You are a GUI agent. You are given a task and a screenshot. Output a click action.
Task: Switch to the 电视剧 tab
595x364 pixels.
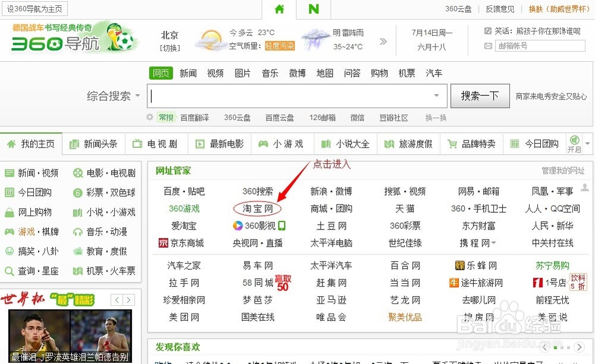(x=156, y=144)
